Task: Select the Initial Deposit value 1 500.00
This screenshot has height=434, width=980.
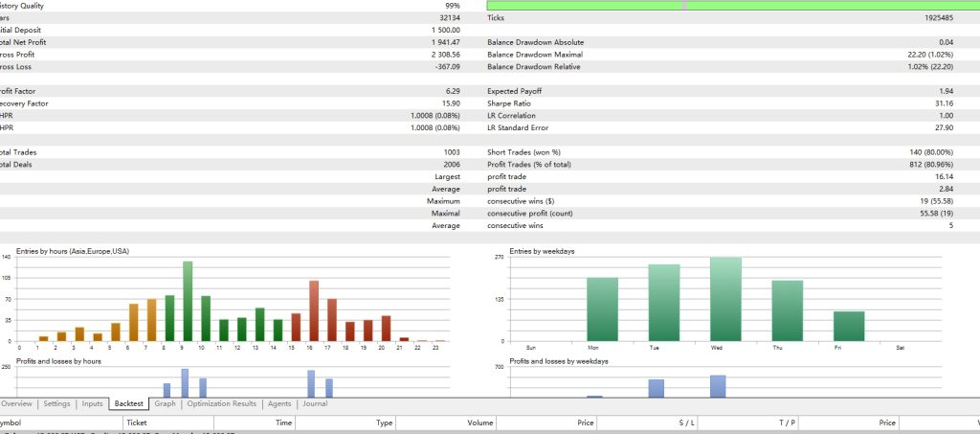Action: click(446, 30)
